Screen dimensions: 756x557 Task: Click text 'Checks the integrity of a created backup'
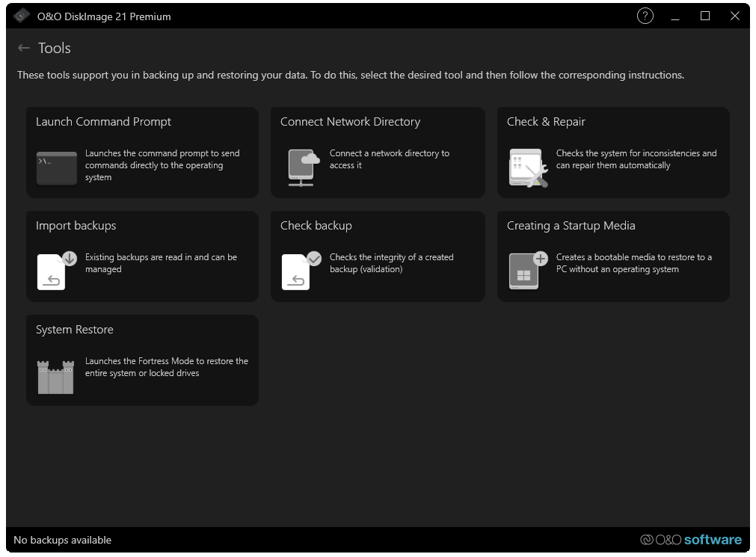coord(391,263)
